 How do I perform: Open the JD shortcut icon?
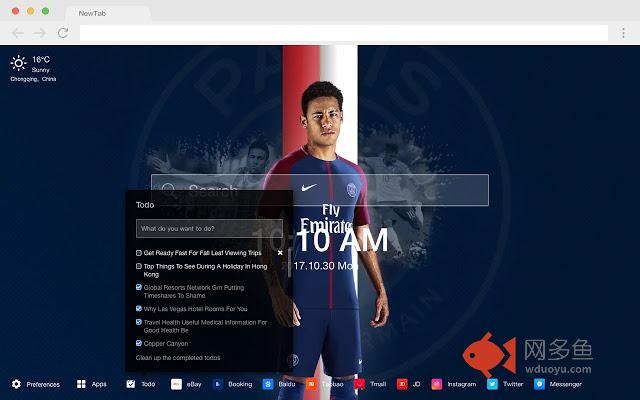402,384
